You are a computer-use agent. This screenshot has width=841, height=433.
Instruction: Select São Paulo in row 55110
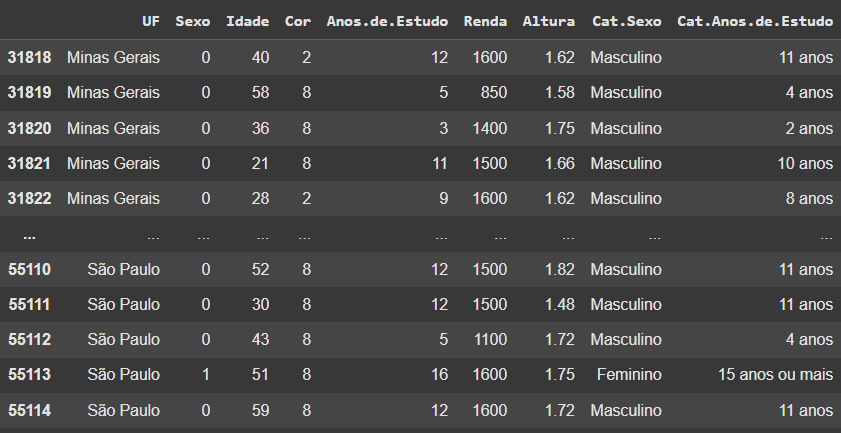point(123,269)
